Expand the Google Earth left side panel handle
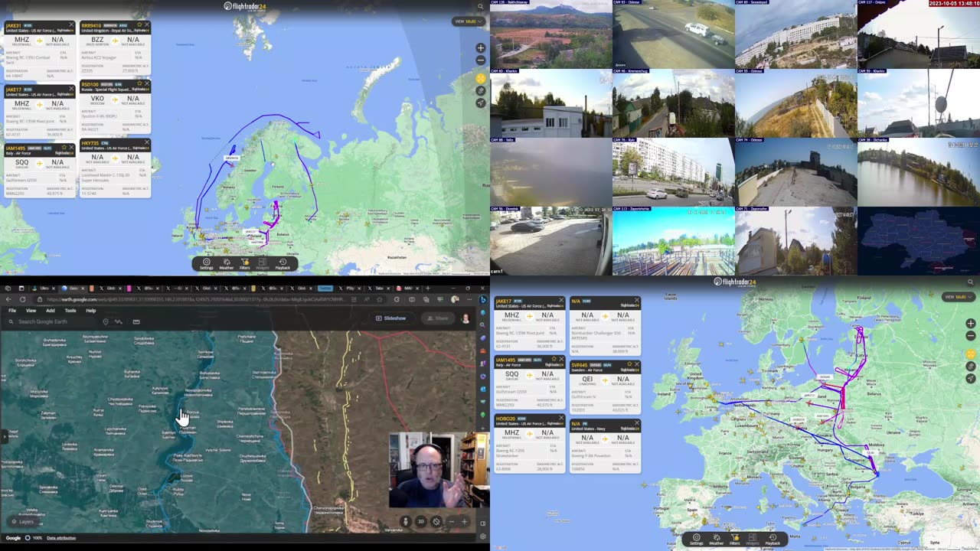The width and height of the screenshot is (980, 551). coord(3,435)
